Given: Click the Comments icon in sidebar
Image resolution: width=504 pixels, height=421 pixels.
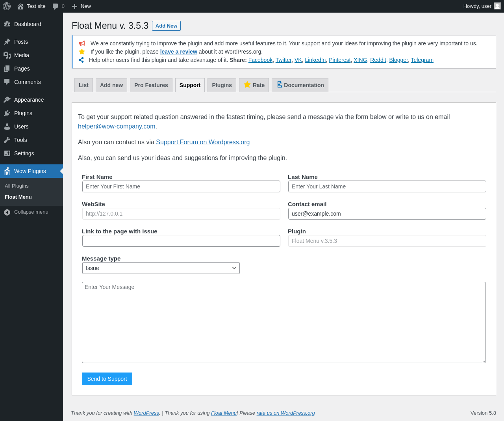Looking at the screenshot, I should point(7,82).
